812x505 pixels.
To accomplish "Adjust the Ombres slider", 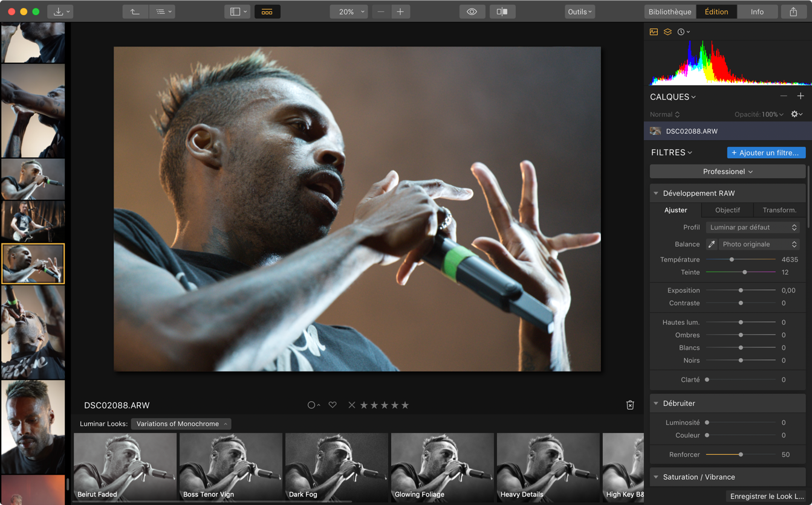I will tap(741, 335).
